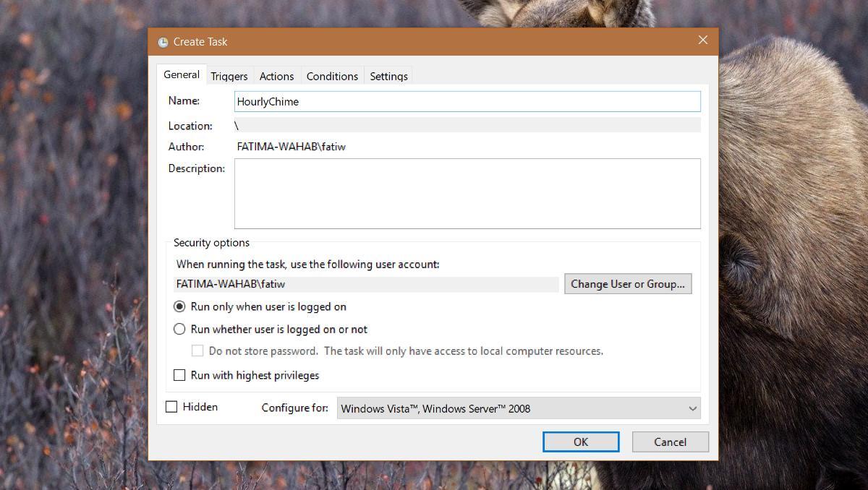The height and width of the screenshot is (490, 868).
Task: Toggle the Hidden checkbox
Action: click(171, 407)
